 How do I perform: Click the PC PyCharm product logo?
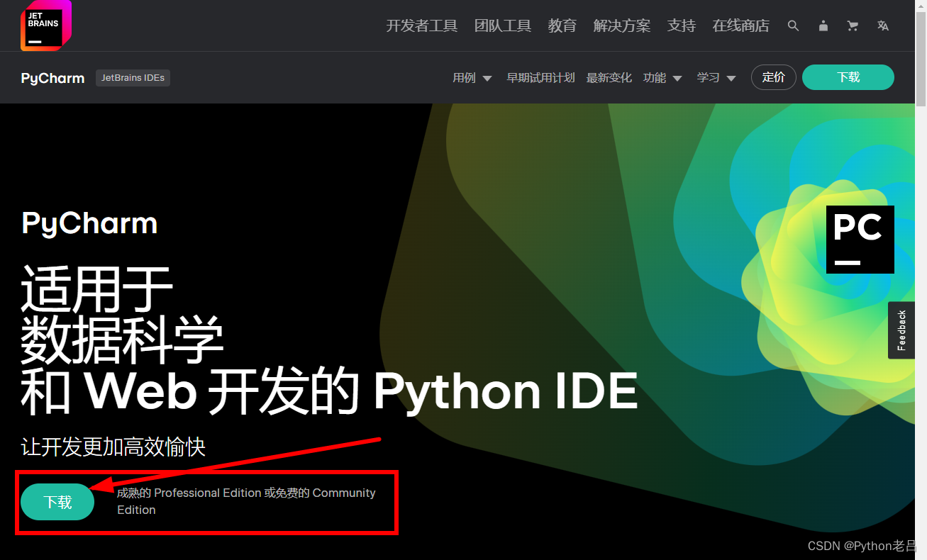[860, 240]
